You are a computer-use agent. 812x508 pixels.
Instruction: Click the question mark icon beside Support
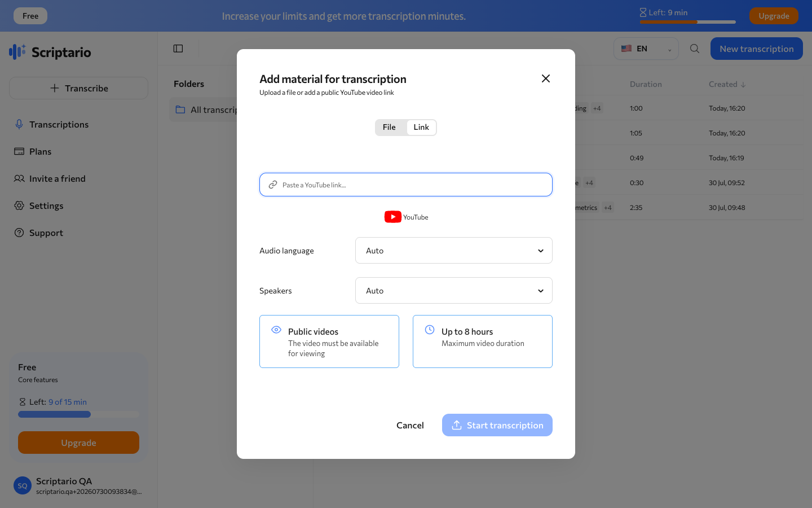point(19,233)
